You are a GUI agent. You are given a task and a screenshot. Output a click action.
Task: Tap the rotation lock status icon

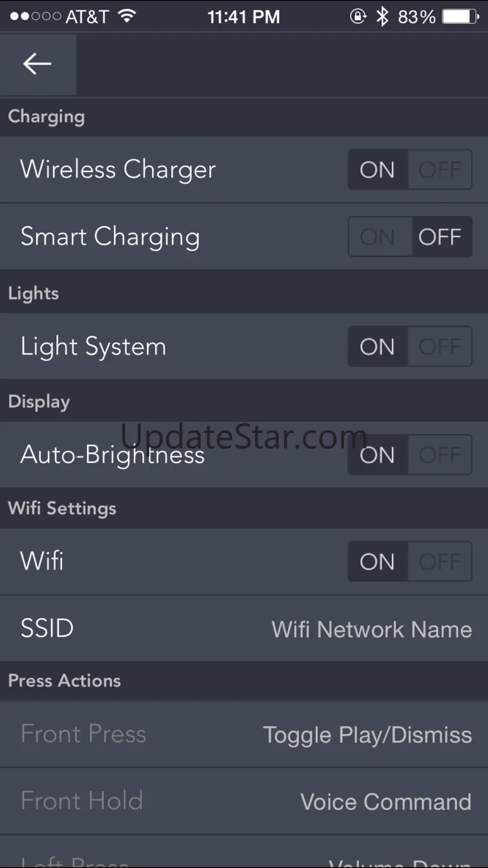[358, 17]
